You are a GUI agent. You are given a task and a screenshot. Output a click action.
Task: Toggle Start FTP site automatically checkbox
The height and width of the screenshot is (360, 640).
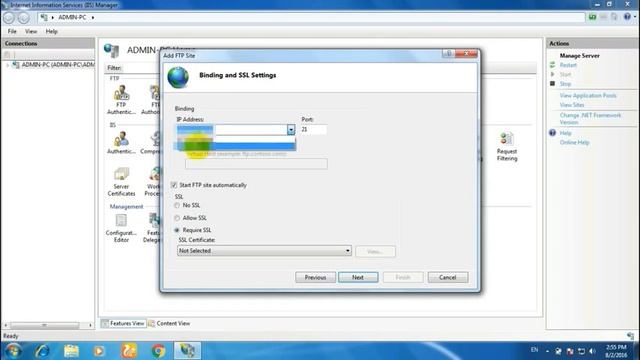174,185
